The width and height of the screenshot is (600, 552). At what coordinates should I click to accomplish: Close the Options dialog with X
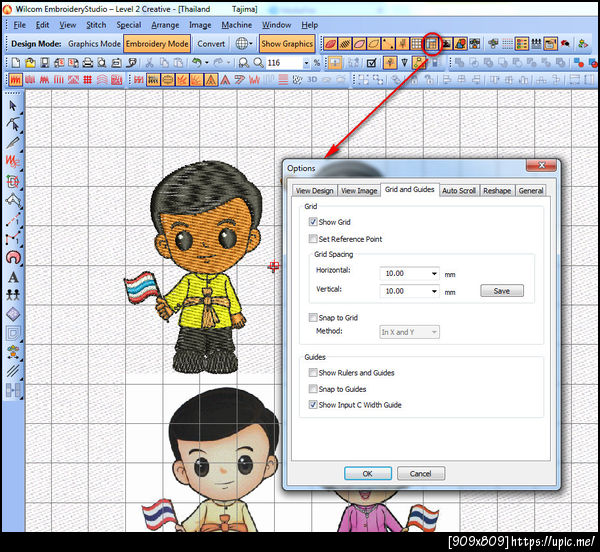click(541, 165)
